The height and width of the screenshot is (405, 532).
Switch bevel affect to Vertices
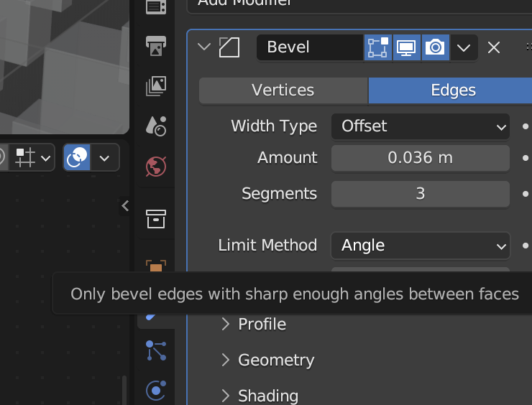coord(283,90)
